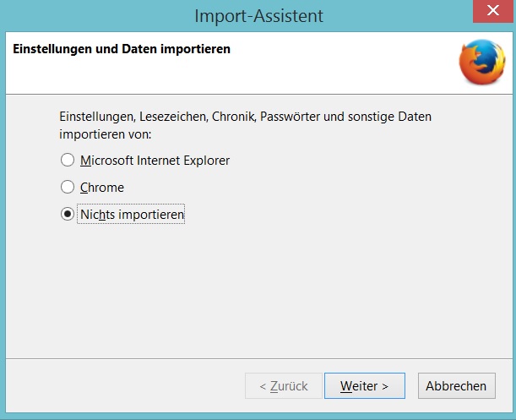Click heading 'Einstellungen und Daten importieren'
516x420 pixels.
click(x=122, y=49)
